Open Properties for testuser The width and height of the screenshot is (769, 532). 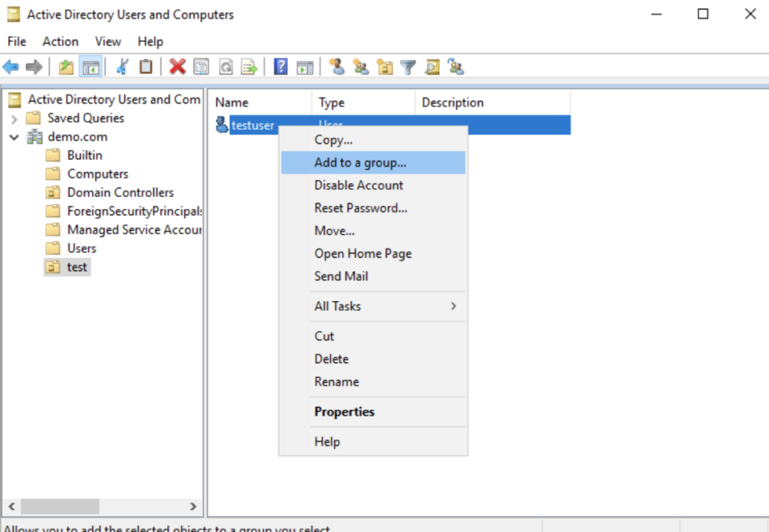pyautogui.click(x=344, y=411)
